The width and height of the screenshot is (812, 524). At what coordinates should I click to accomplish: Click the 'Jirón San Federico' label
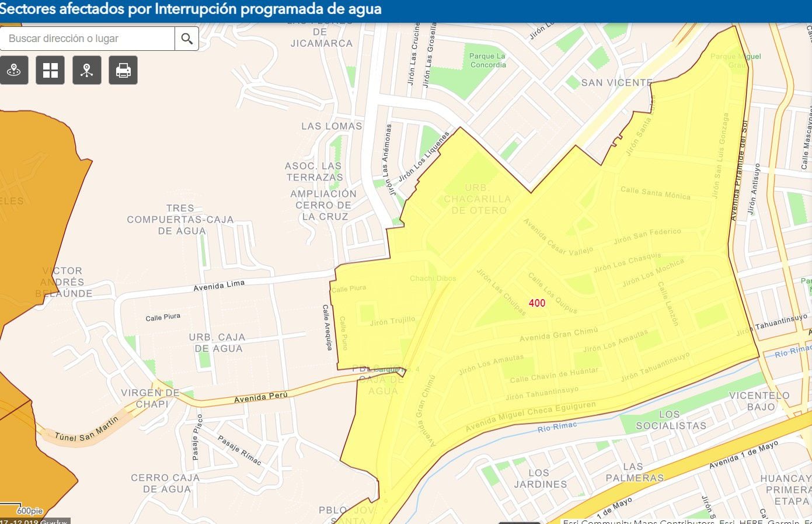pos(647,236)
